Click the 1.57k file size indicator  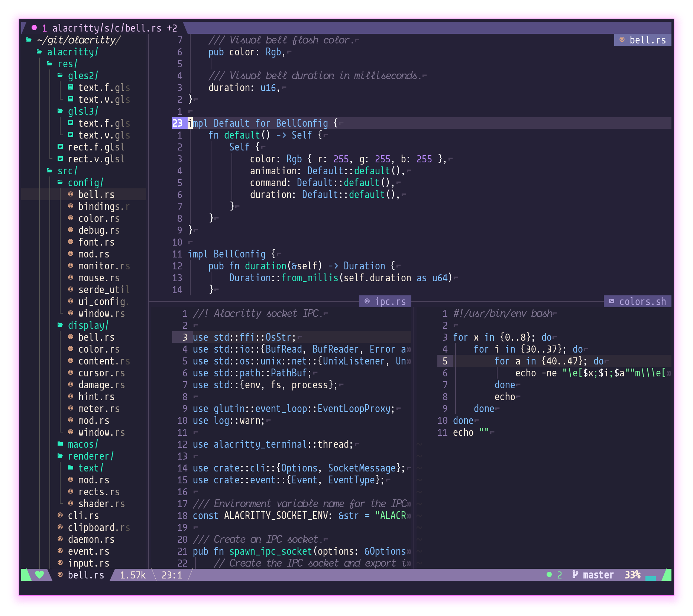coord(133,575)
